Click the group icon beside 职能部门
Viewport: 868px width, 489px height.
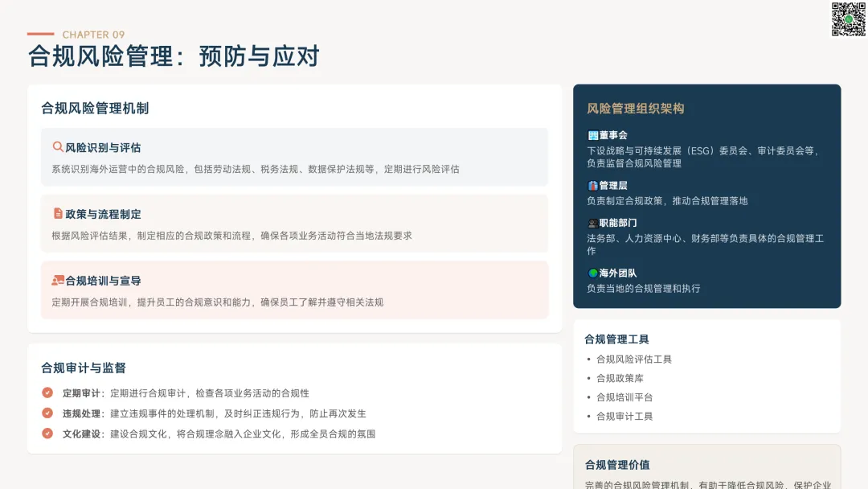pyautogui.click(x=592, y=223)
